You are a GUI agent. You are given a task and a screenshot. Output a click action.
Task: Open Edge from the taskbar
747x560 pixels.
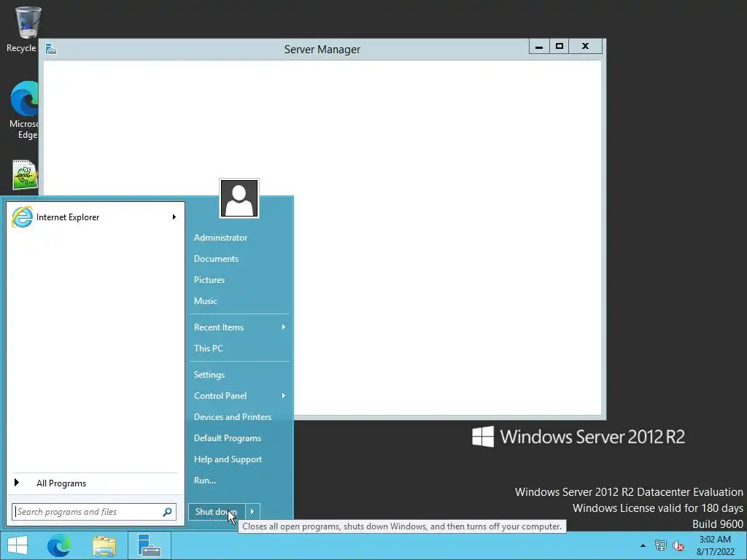click(x=59, y=545)
